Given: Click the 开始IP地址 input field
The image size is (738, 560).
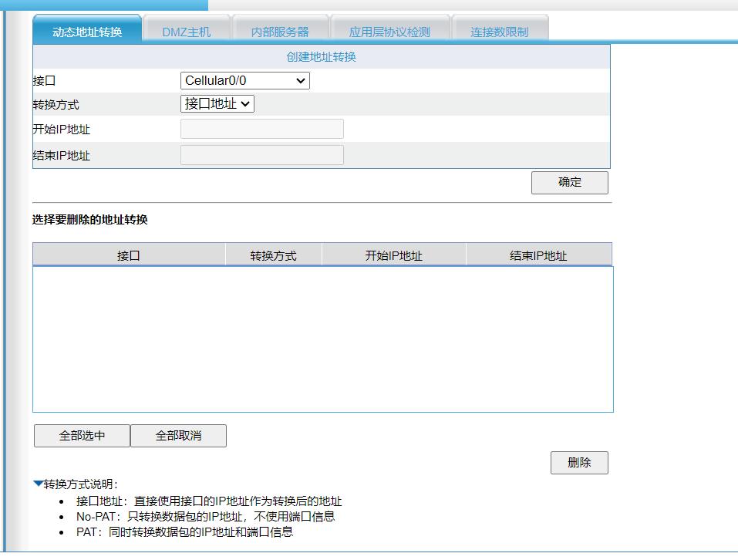Looking at the screenshot, I should pos(262,129).
